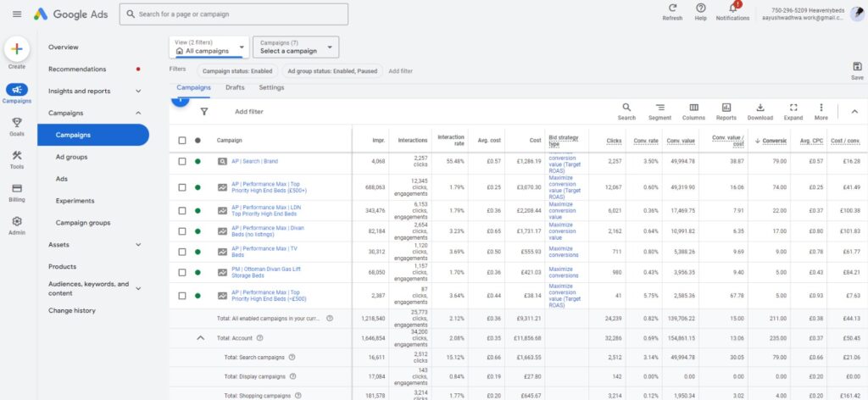Download the campaign table report
868x400 pixels.
click(760, 108)
